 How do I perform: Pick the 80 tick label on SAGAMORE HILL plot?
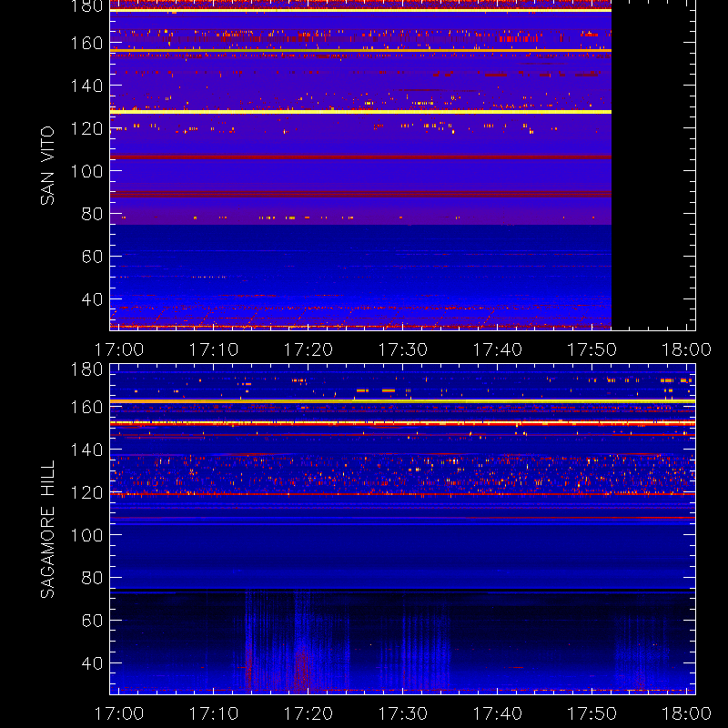(x=92, y=578)
